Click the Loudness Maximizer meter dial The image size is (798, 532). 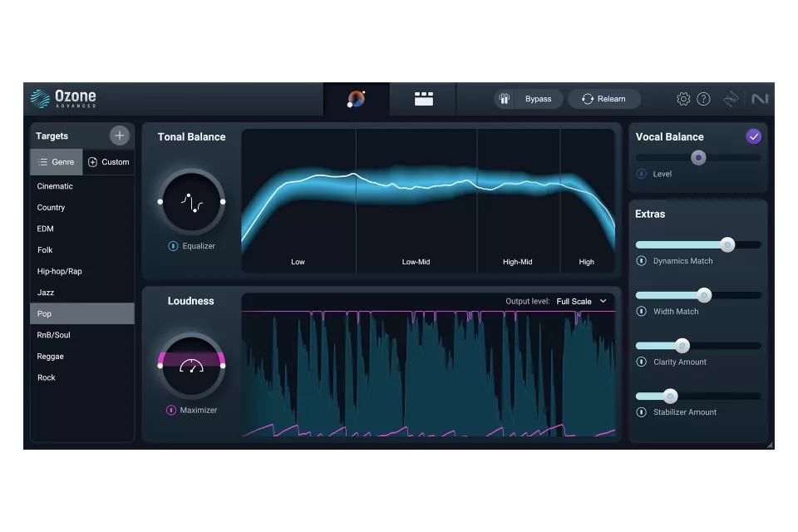[x=191, y=365]
